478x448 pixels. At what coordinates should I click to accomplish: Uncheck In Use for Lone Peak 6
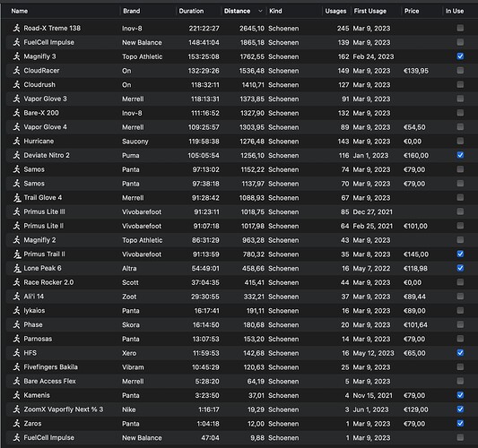pos(460,268)
